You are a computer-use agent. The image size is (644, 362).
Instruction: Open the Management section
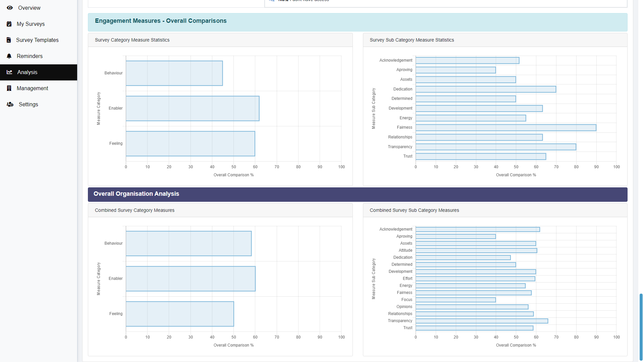tap(39, 88)
